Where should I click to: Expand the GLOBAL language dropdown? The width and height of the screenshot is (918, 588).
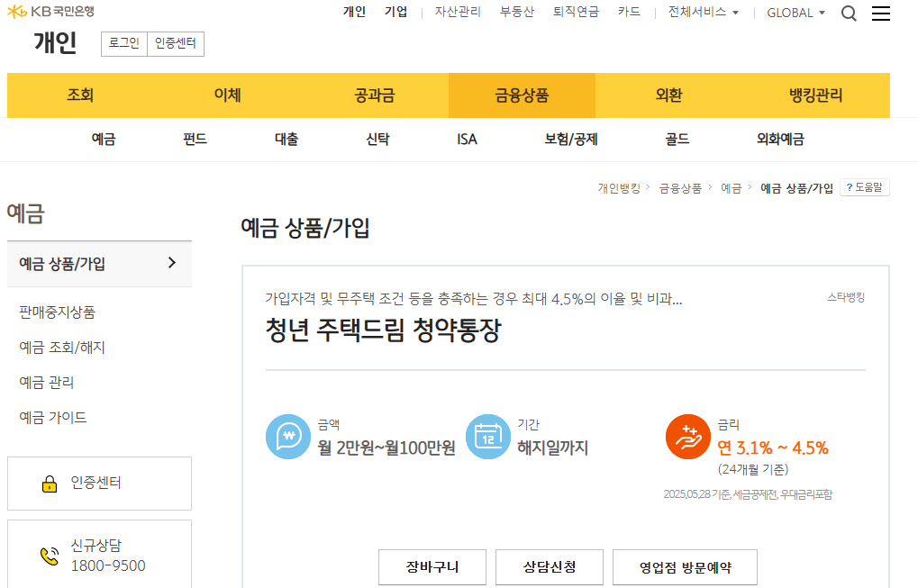click(795, 13)
